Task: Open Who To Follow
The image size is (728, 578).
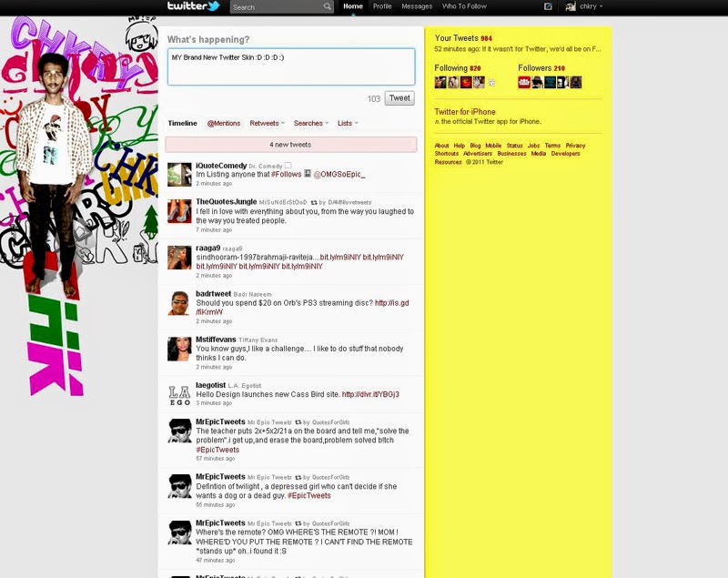Action: click(x=464, y=6)
